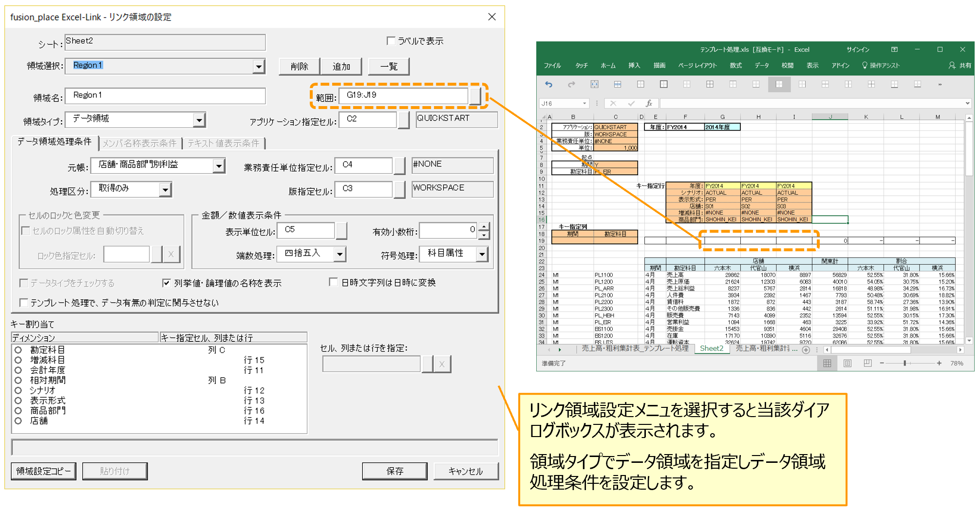The image size is (980, 512).
Task: Click the thick outside border icon in Excel toolbar
Action: pos(663,85)
